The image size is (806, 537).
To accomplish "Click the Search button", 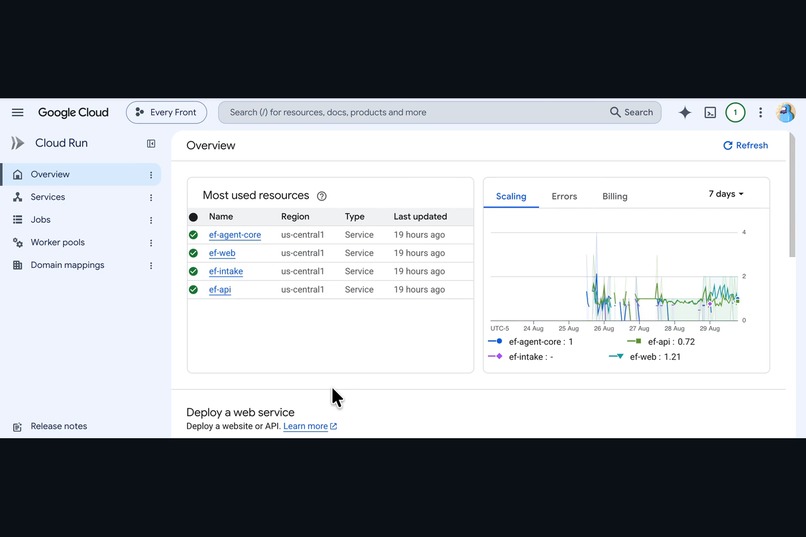I will (631, 112).
